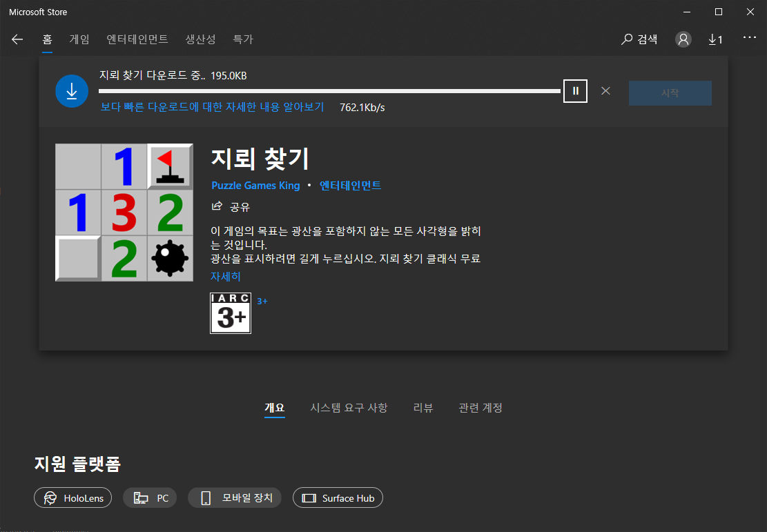The height and width of the screenshot is (532, 767).
Task: Pause the 지뢰 찾기 download
Action: (x=575, y=91)
